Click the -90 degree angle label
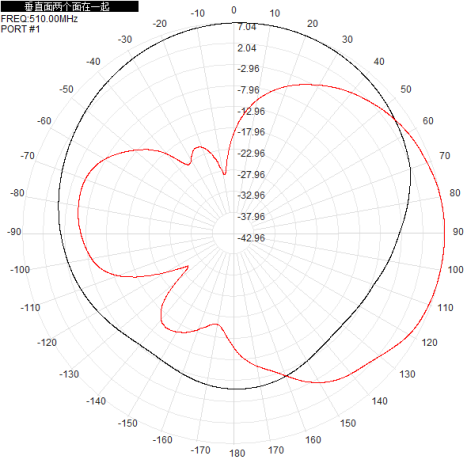467x467 pixels. pos(14,232)
